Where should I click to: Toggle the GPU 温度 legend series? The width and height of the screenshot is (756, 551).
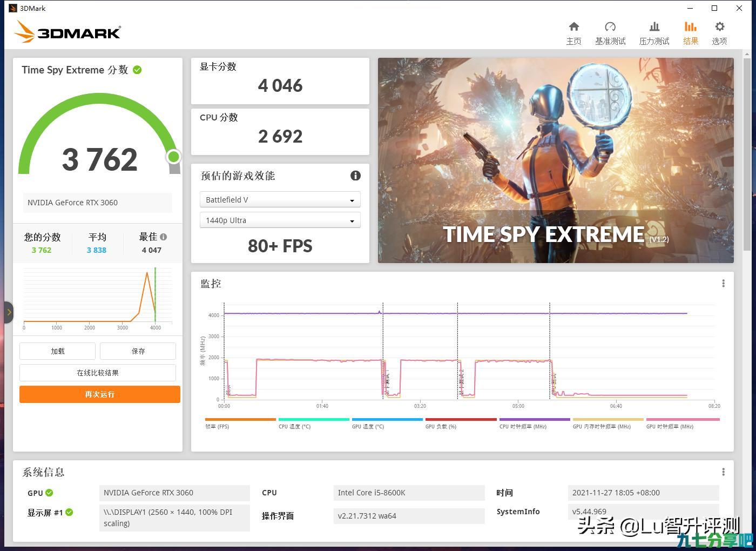click(x=387, y=423)
